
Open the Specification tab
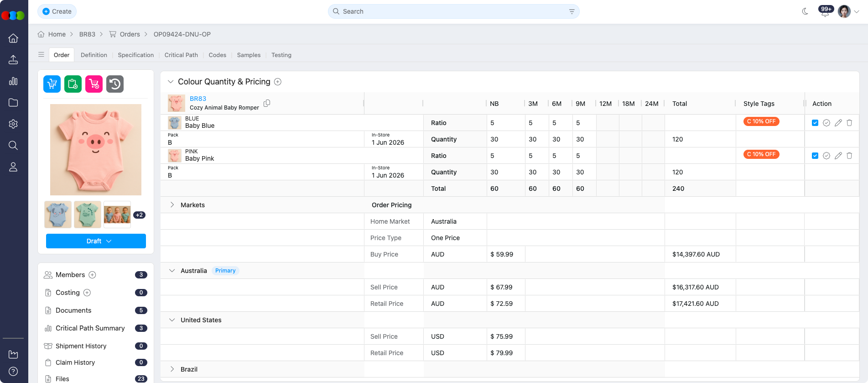(x=135, y=55)
